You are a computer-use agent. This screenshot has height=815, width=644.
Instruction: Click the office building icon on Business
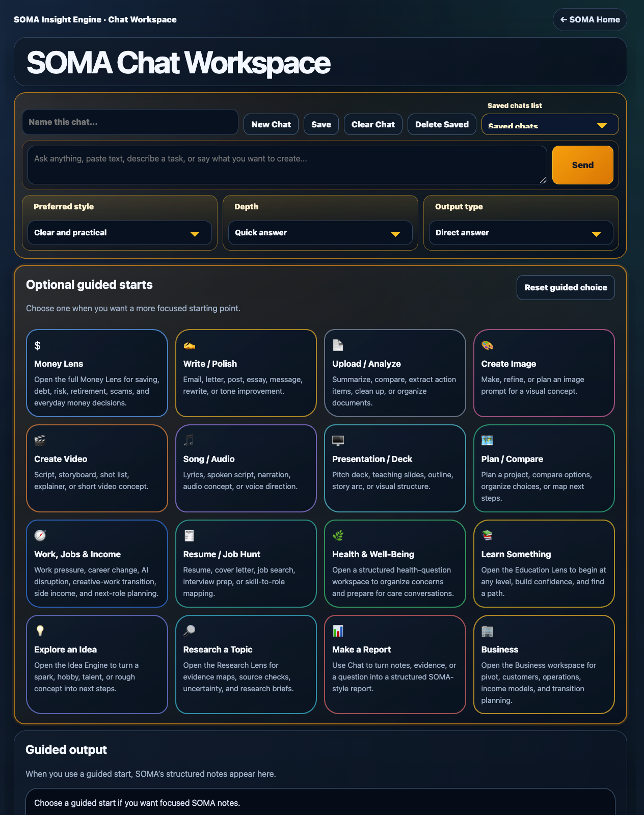coord(487,631)
